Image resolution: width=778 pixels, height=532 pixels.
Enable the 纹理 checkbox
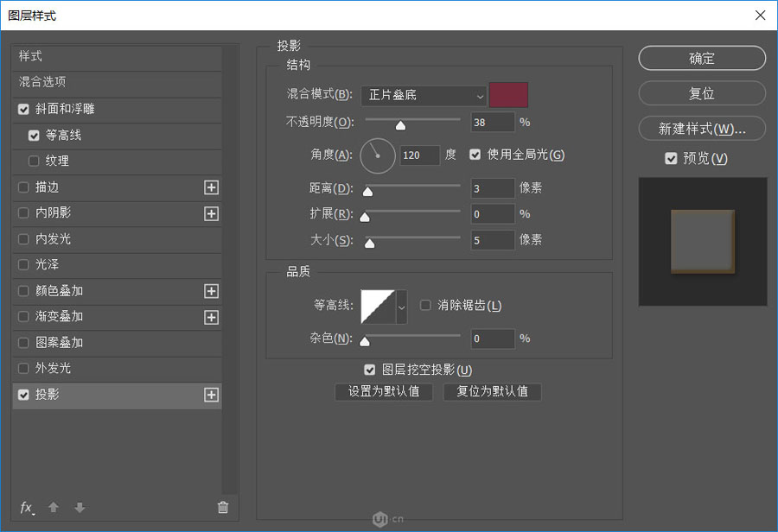35,161
